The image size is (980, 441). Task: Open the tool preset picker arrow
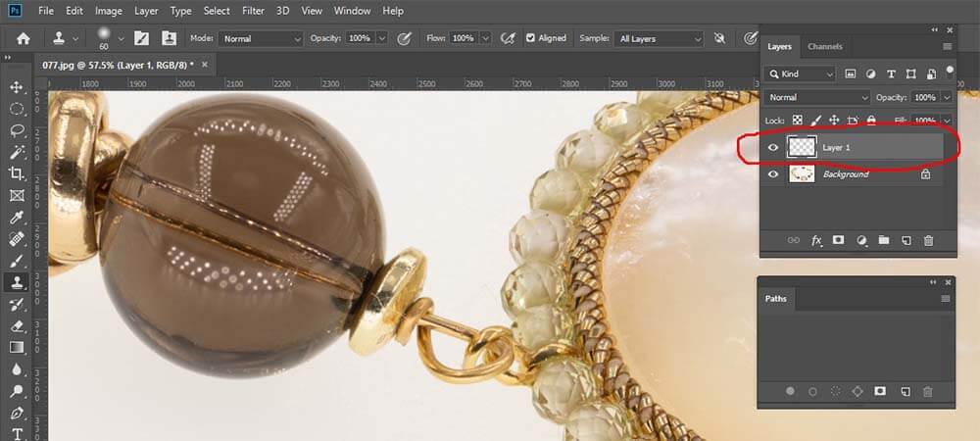point(75,39)
